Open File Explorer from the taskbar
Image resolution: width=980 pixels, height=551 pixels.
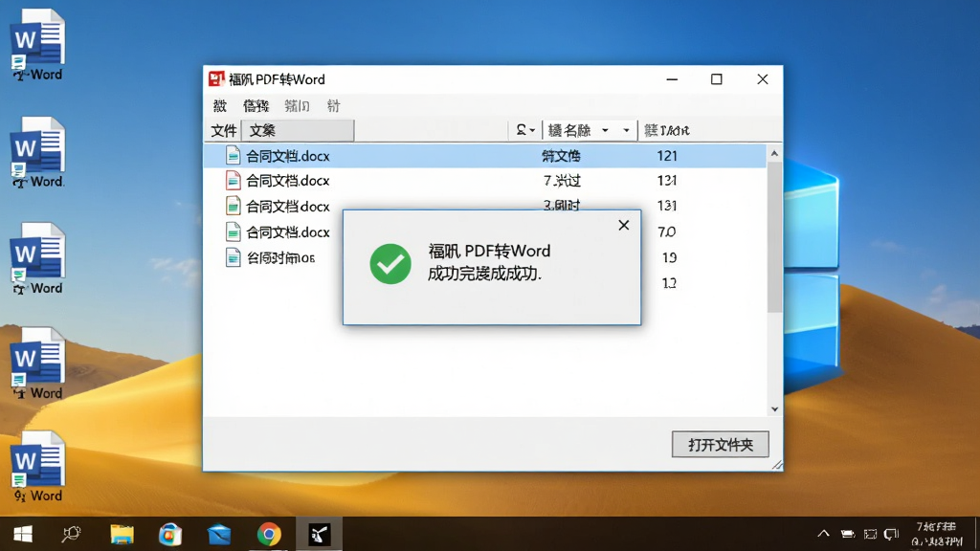coord(122,534)
